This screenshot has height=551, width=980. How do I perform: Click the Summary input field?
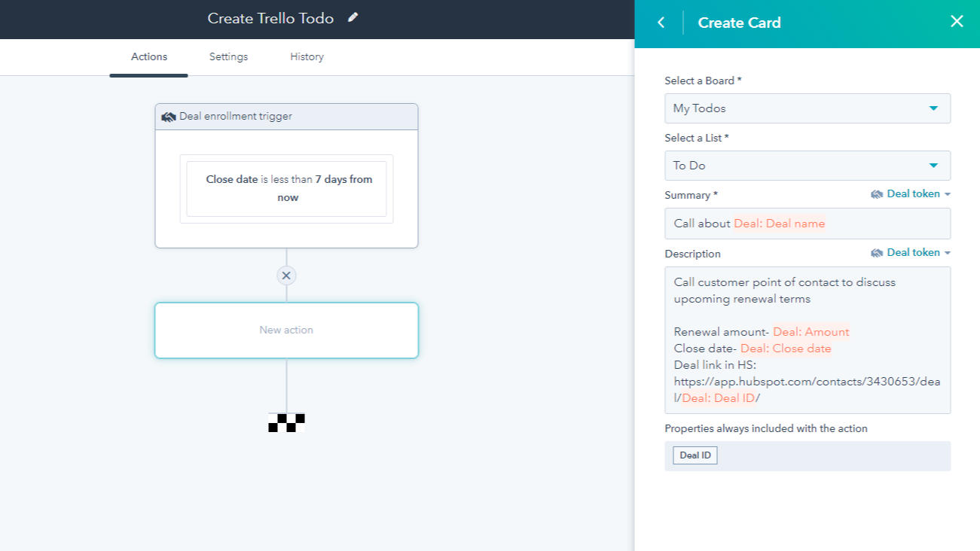click(808, 224)
